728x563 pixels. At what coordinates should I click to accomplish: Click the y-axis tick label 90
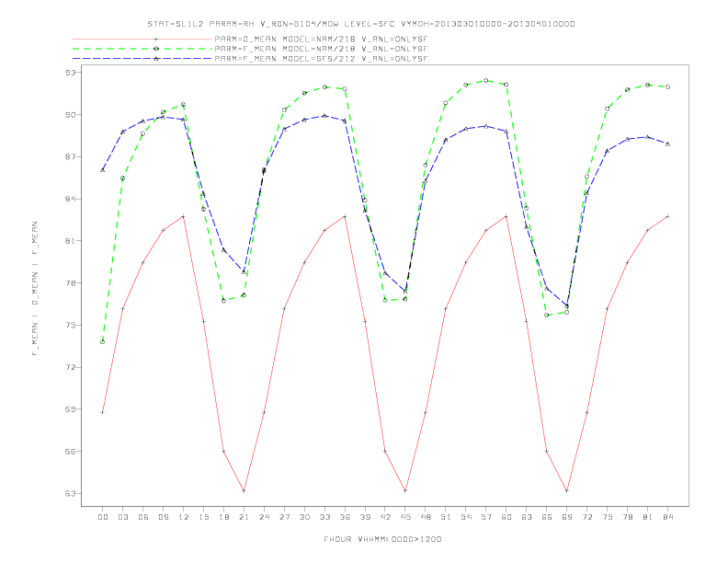coord(70,115)
